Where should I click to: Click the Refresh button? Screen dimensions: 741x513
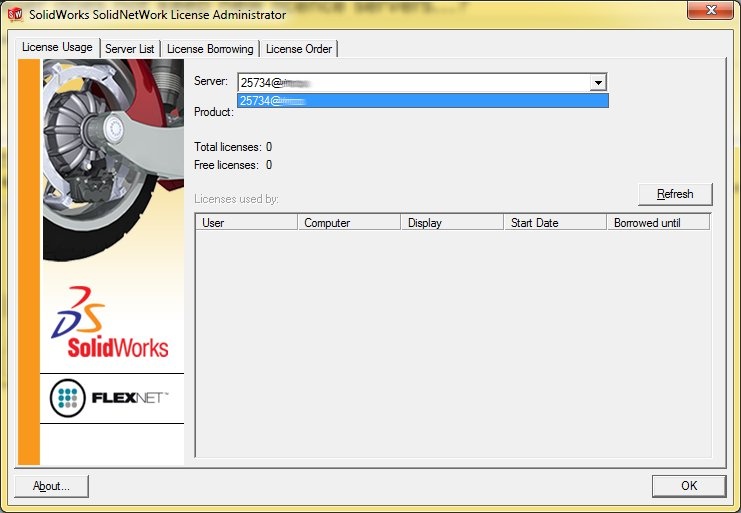click(675, 194)
